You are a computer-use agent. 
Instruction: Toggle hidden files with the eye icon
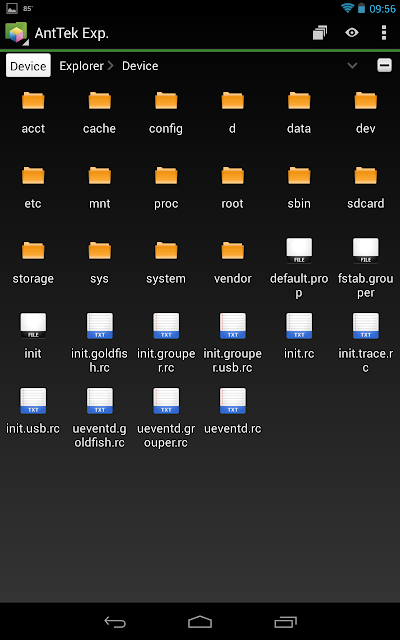click(x=352, y=33)
